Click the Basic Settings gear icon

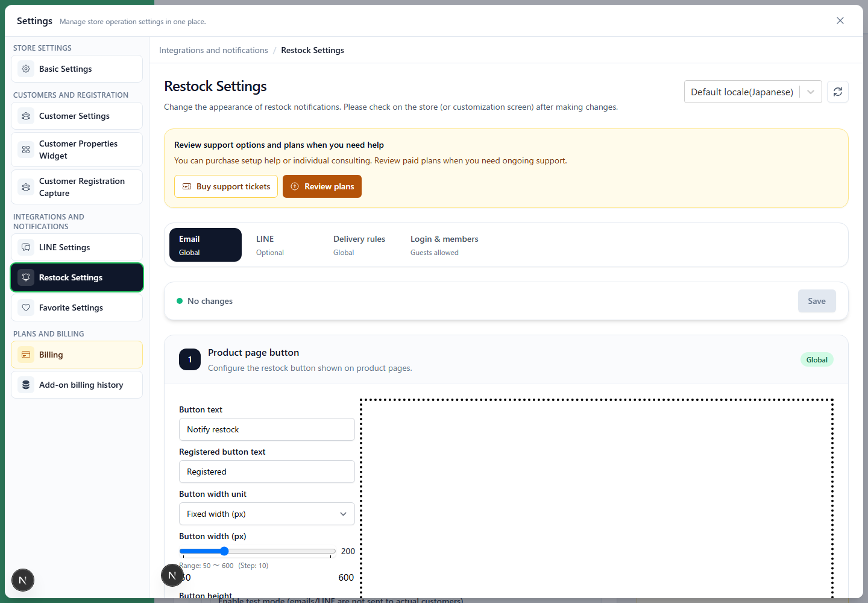click(26, 69)
